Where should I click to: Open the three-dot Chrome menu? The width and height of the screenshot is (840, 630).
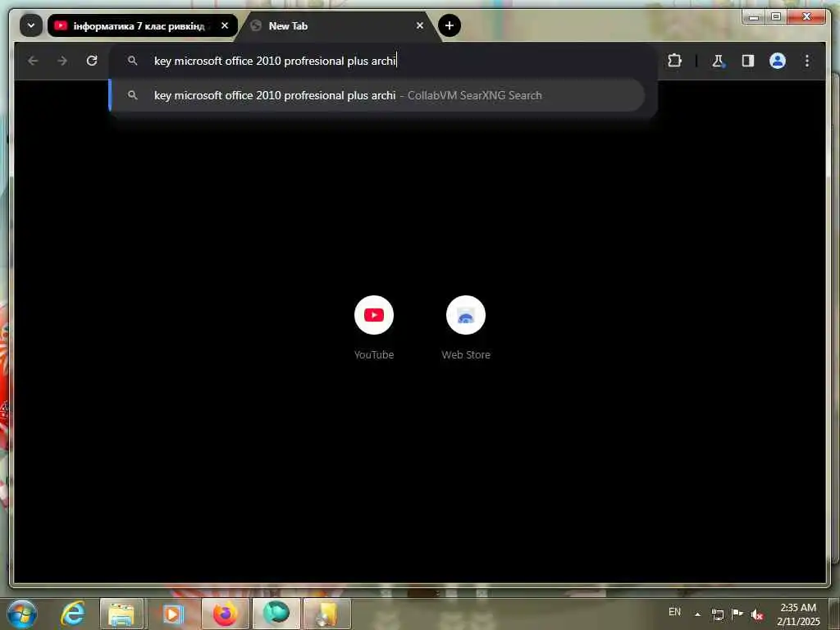(807, 61)
